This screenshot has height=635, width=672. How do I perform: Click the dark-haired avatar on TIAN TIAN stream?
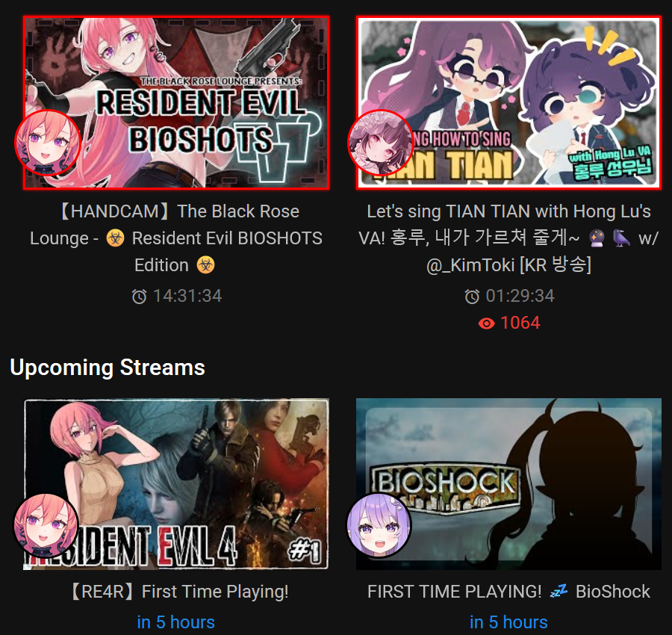(x=380, y=143)
